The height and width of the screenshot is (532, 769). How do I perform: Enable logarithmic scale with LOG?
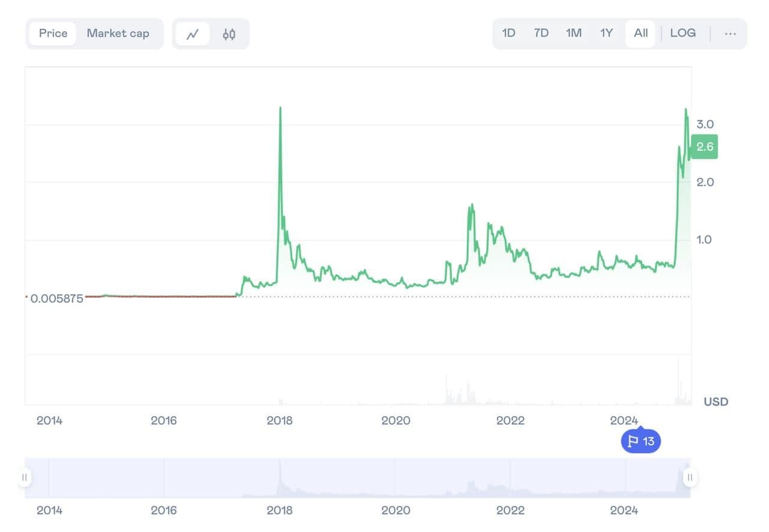682,33
